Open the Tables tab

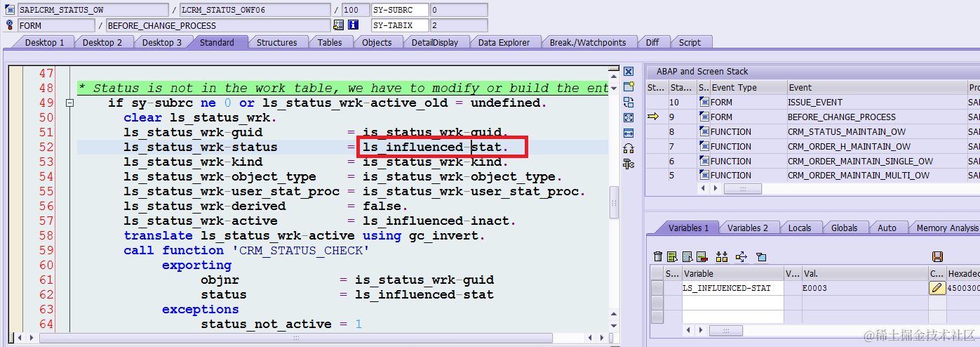(x=330, y=42)
